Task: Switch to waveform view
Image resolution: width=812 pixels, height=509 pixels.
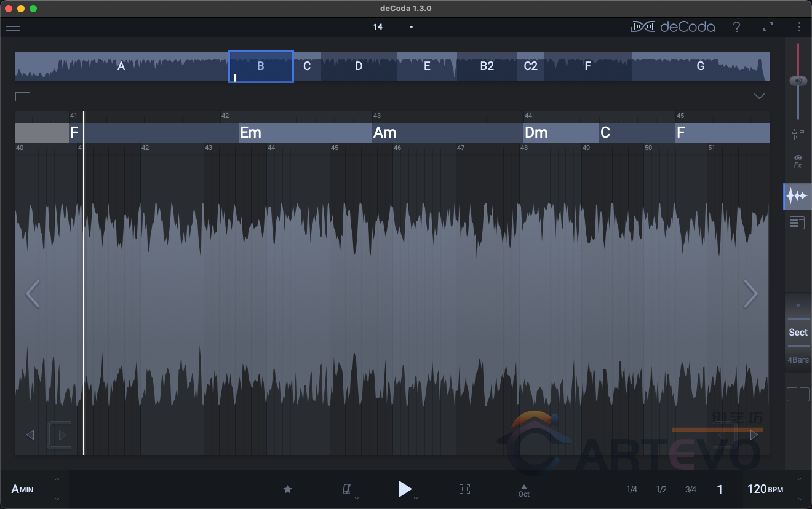Action: coord(797,196)
